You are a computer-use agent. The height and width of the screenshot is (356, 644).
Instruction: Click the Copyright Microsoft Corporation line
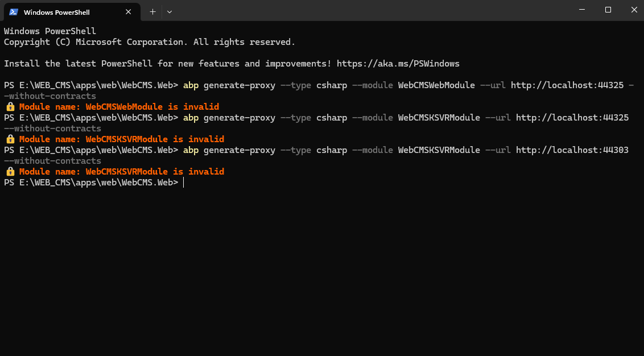[x=149, y=42]
